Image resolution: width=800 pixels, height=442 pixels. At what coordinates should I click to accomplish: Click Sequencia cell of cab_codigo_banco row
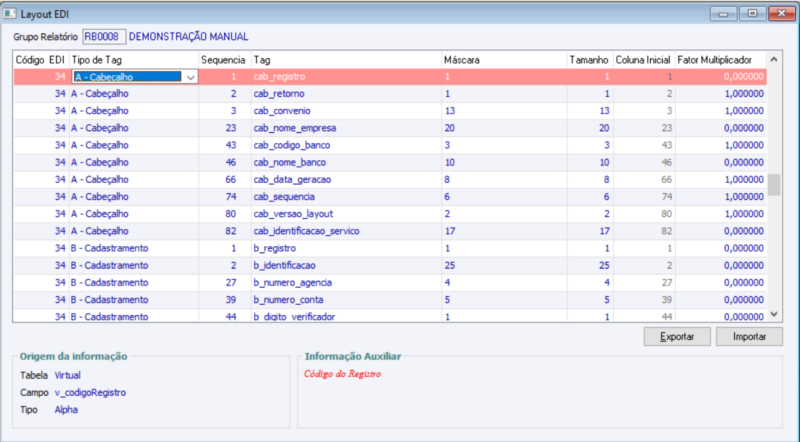point(224,145)
